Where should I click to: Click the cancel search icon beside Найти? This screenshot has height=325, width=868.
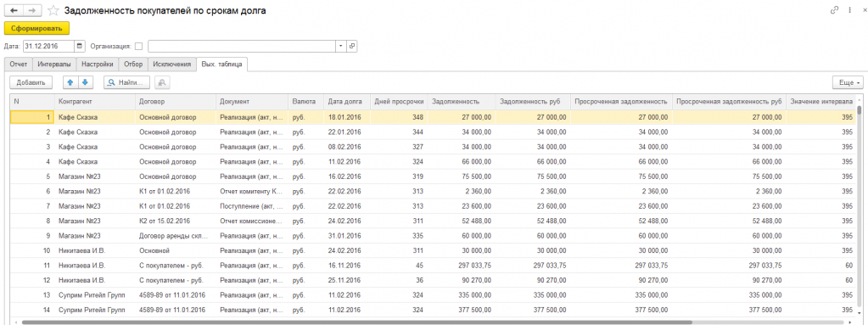click(163, 82)
